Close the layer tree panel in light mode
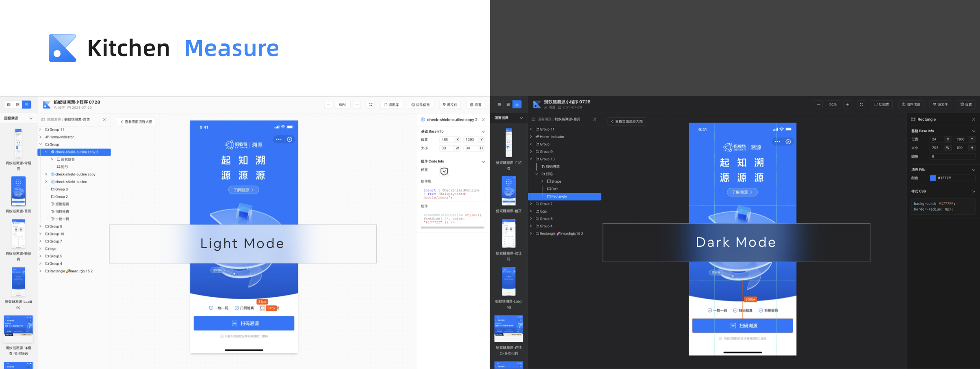The width and height of the screenshot is (980, 369). 104,120
